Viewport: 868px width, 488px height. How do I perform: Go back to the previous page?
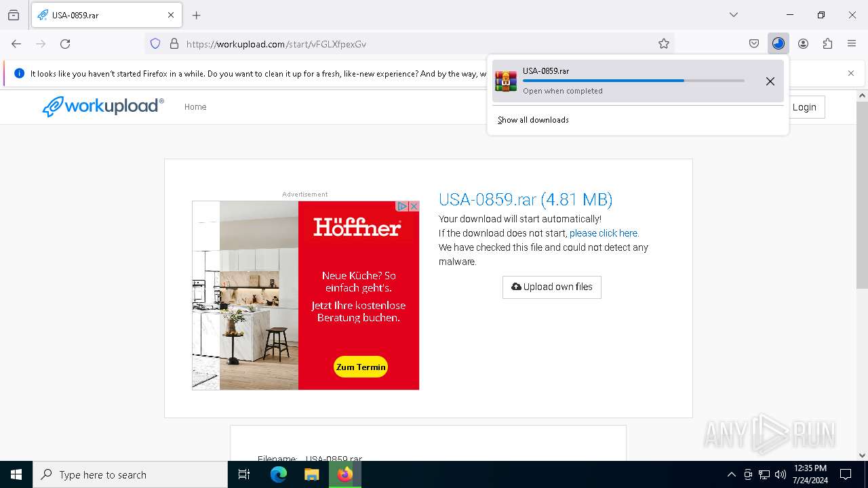[16, 43]
